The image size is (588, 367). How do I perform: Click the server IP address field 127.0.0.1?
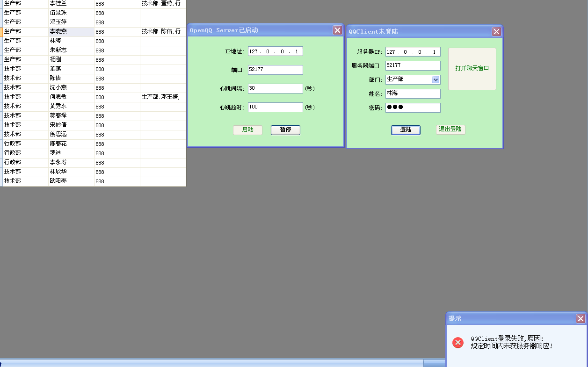(413, 51)
